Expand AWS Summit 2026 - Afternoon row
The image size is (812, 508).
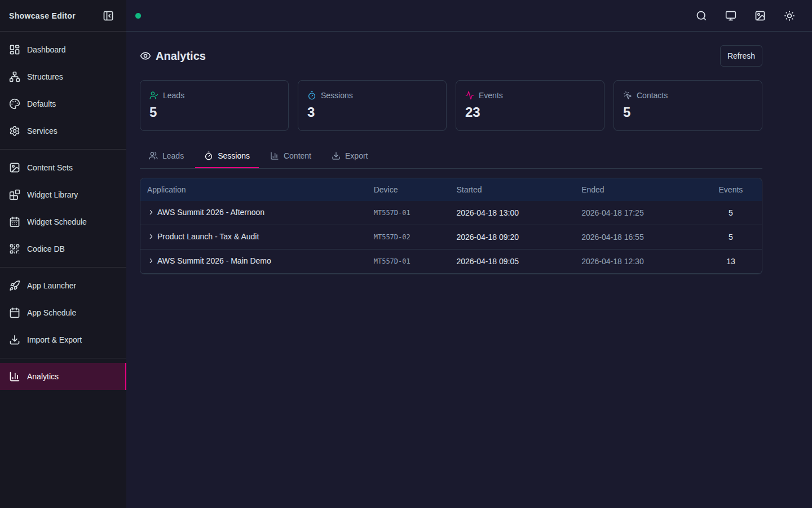[x=151, y=212]
